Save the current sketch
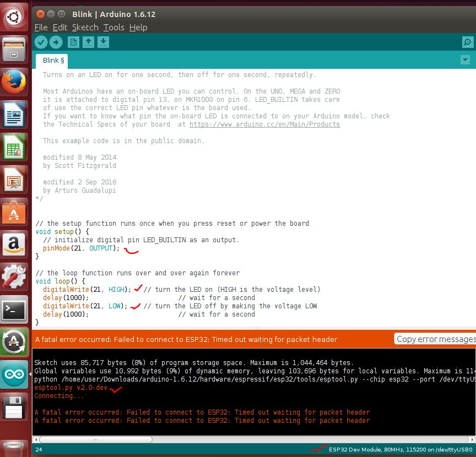476x457 pixels. (103, 42)
